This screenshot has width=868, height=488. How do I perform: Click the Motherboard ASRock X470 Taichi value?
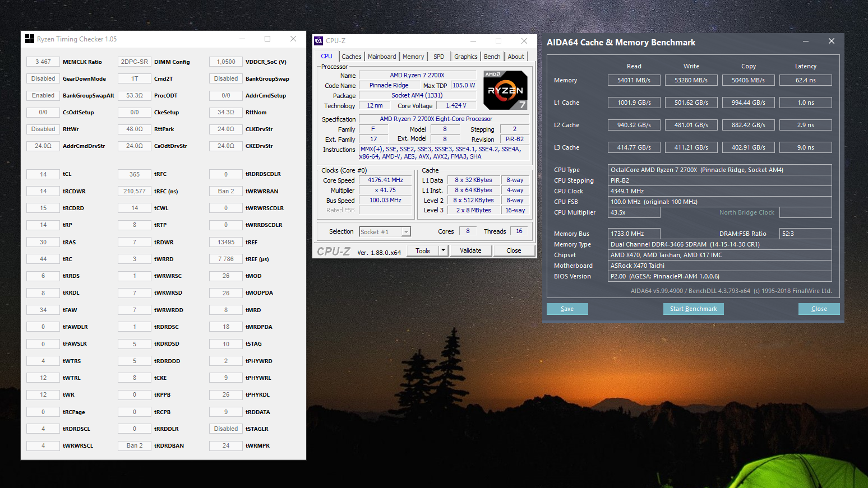tap(719, 266)
